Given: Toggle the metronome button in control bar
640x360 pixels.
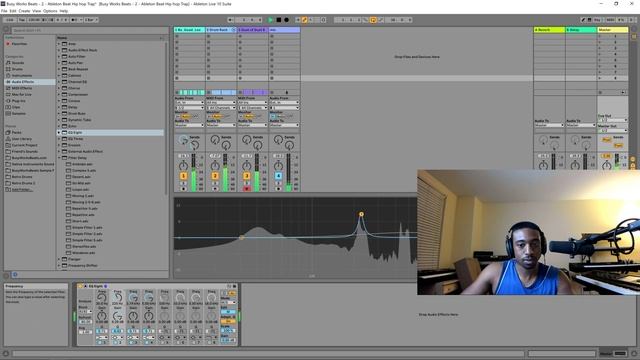Looking at the screenshot, I should pyautogui.click(x=75, y=20).
